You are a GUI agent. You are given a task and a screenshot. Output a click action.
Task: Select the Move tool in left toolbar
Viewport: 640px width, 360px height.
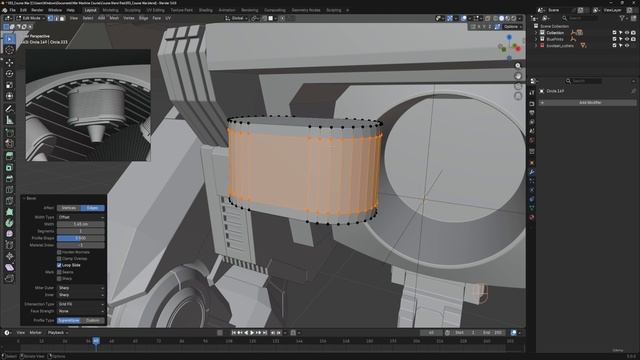[x=9, y=62]
